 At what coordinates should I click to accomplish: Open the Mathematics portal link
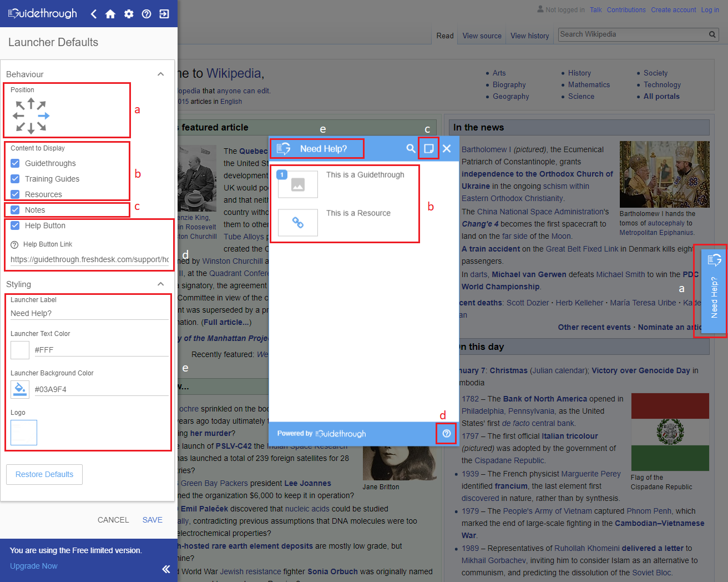click(x=589, y=84)
